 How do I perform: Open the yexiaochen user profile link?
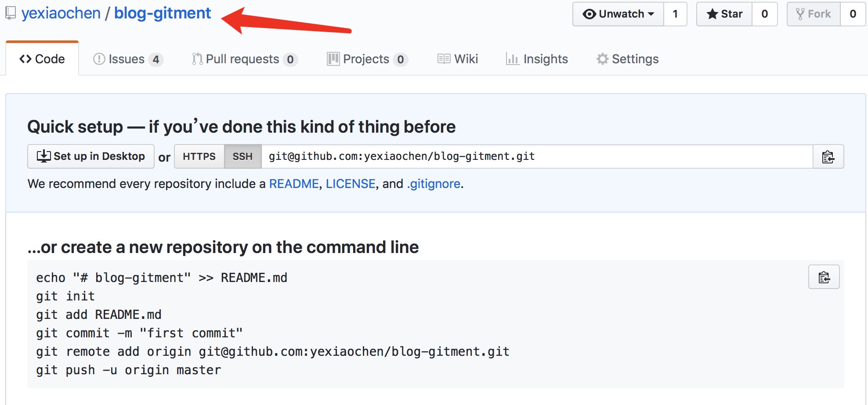click(61, 13)
